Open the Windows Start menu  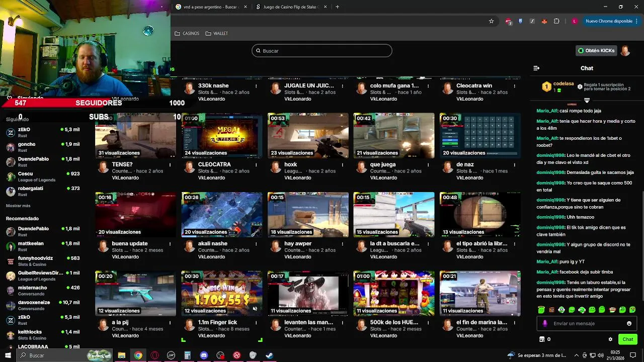pos(8,355)
